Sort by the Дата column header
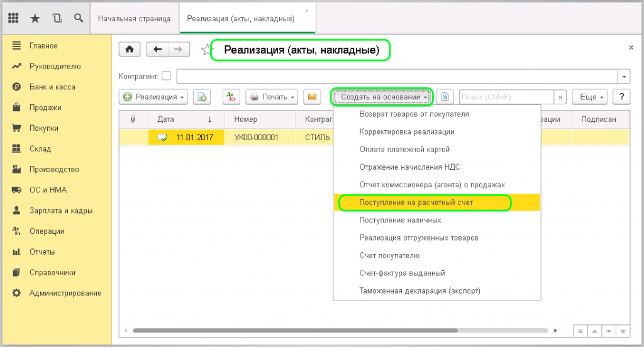644x347 pixels. [x=186, y=119]
